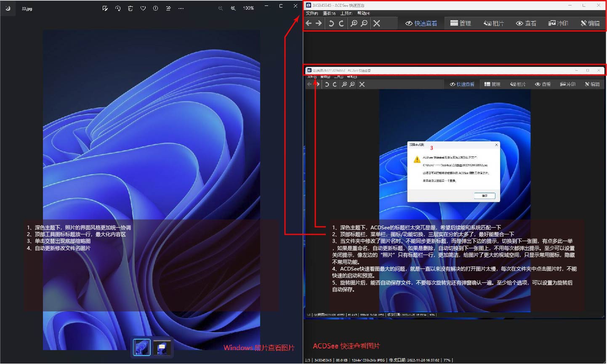Select the first filmstrip thumbnail in Photos

click(142, 348)
